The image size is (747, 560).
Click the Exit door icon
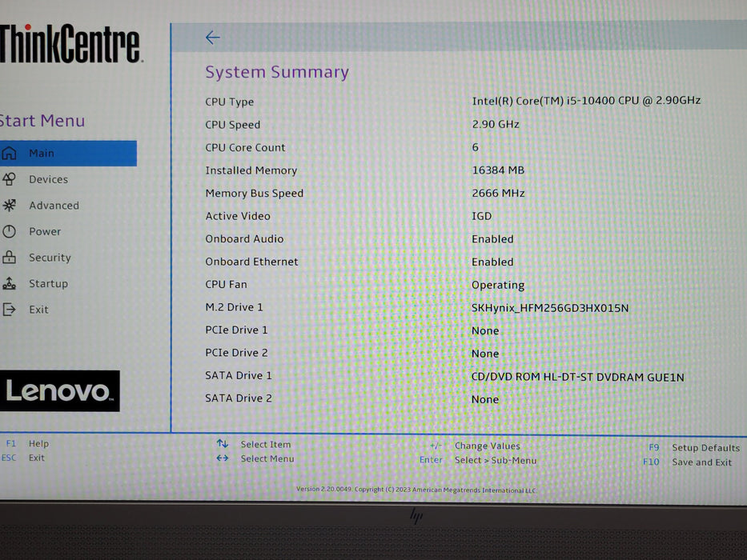[9, 310]
